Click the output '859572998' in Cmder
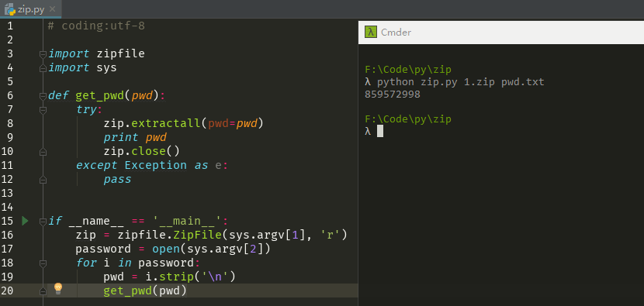The width and height of the screenshot is (644, 306). [x=393, y=95]
